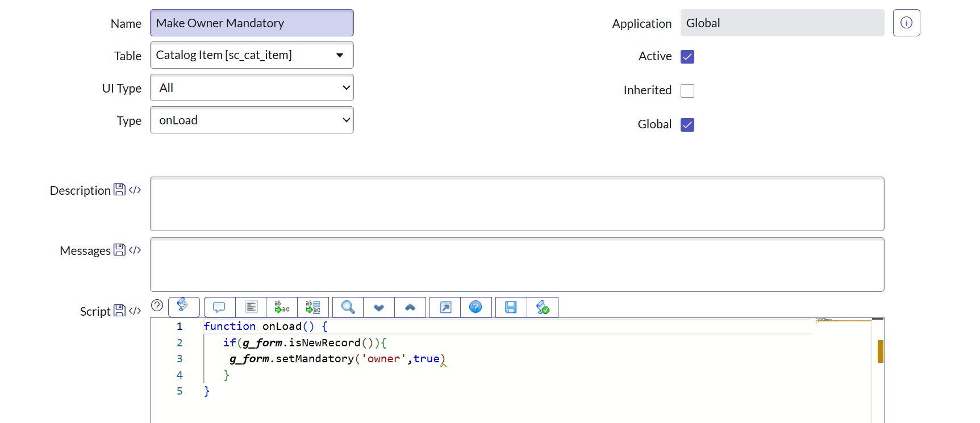Click the find previous up-arrow icon
980x423 pixels.
tap(410, 307)
